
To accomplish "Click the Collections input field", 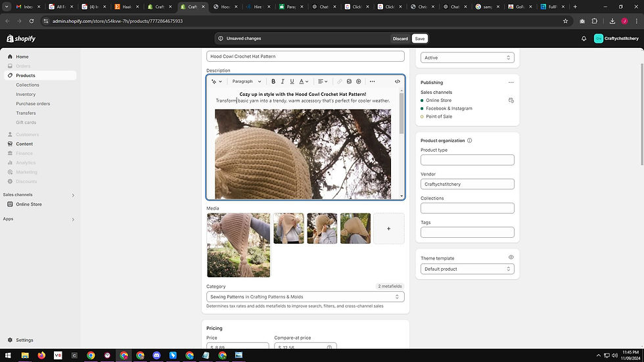I will tap(467, 208).
